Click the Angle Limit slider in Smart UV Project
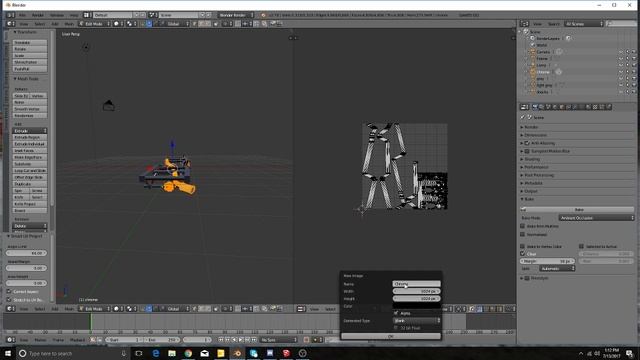This screenshot has height=360, width=640. click(27, 253)
